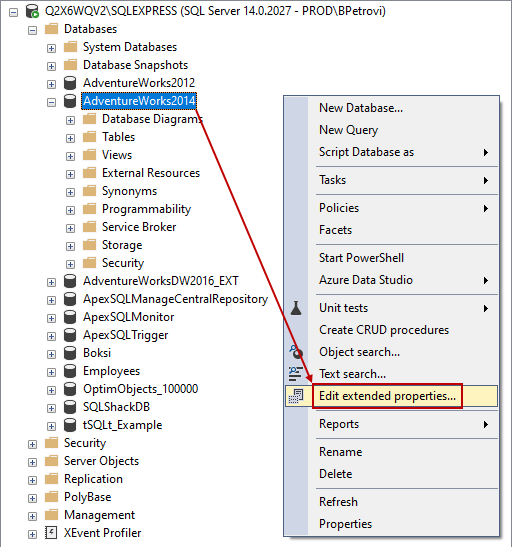This screenshot has width=512, height=547.
Task: Select Rename in the context menu
Action: (392, 452)
